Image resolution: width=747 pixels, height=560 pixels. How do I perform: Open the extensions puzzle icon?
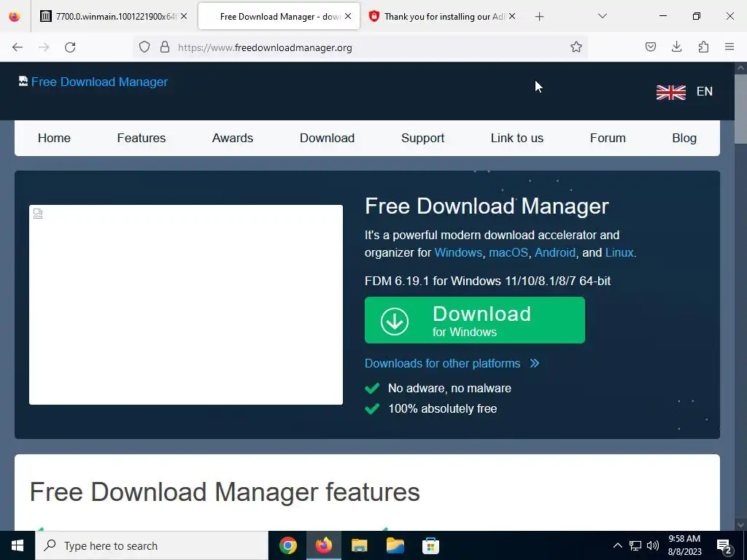pos(703,47)
